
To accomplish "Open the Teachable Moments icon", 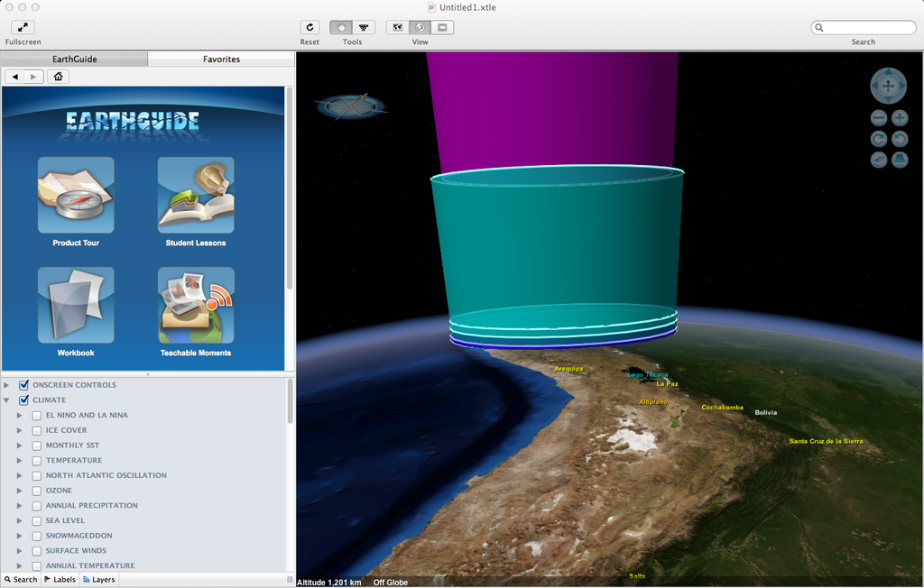I will pos(196,305).
